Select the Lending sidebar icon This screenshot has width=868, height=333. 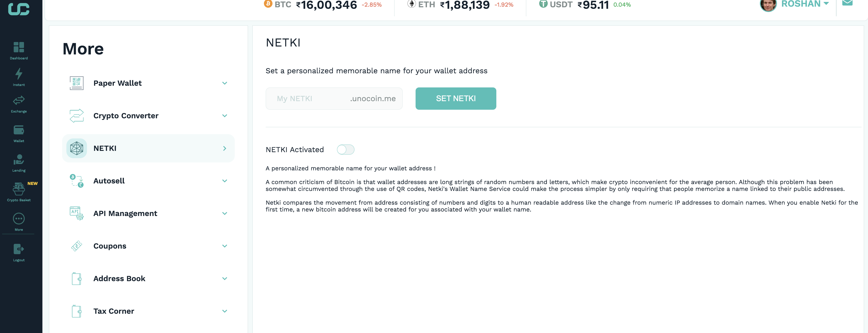[x=19, y=159]
